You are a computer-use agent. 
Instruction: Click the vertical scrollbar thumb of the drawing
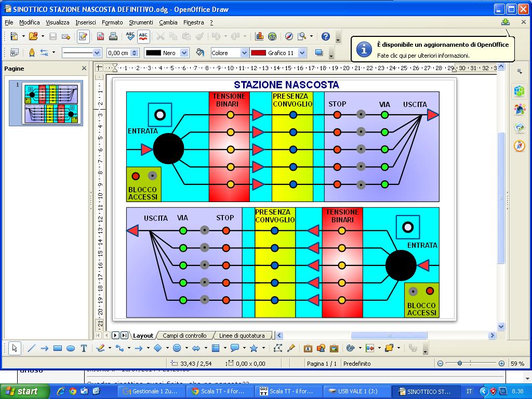(x=501, y=198)
